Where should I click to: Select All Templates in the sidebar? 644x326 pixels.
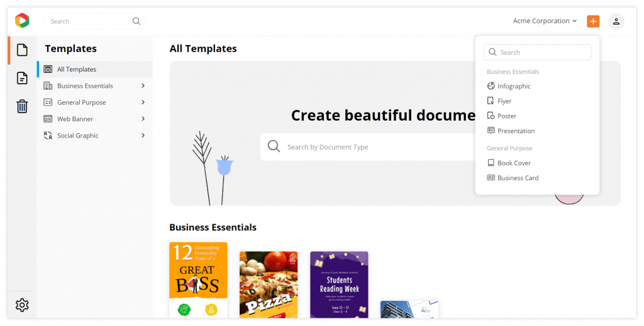[94, 69]
